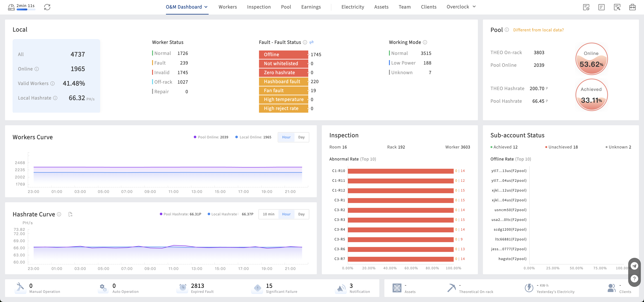Viewport: 644px width, 302px height.
Task: Click the C1-R10 abnormal rate bar
Action: [400, 171]
